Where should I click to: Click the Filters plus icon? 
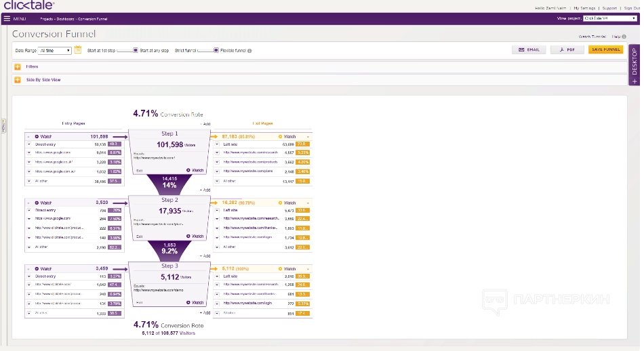18,66
